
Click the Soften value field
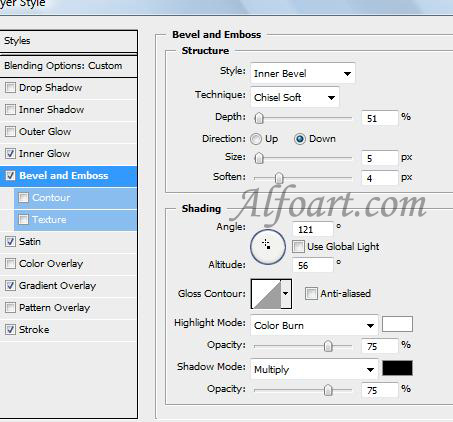click(380, 178)
